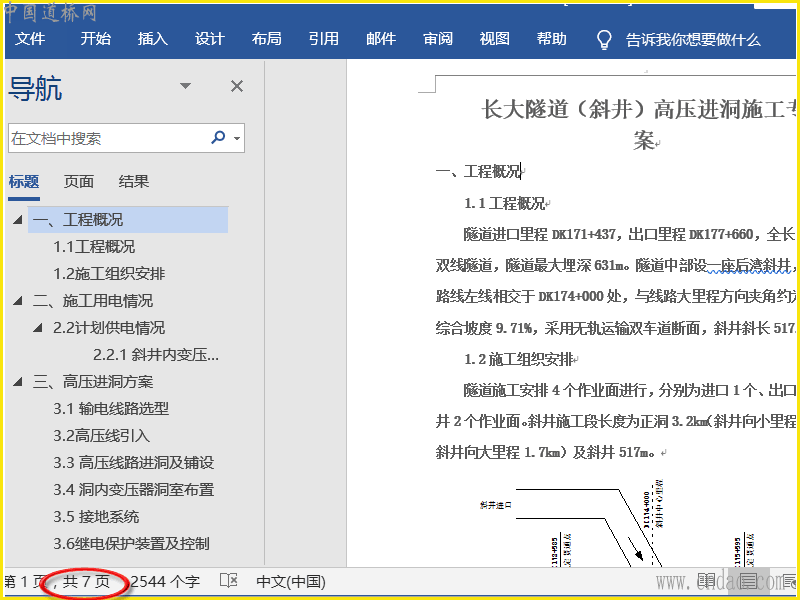
Task: Switch to the 引用 ribbon tab
Action: 323,39
